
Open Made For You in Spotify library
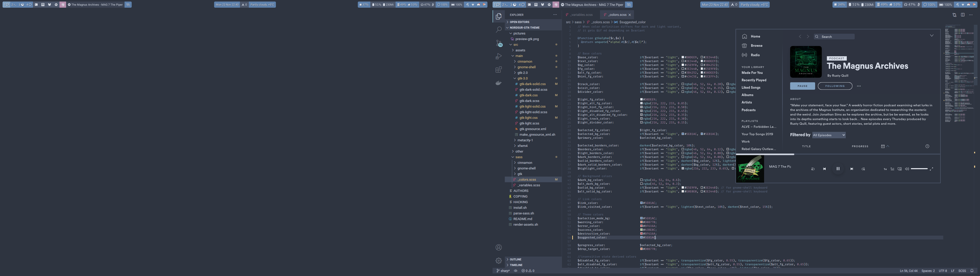(752, 73)
